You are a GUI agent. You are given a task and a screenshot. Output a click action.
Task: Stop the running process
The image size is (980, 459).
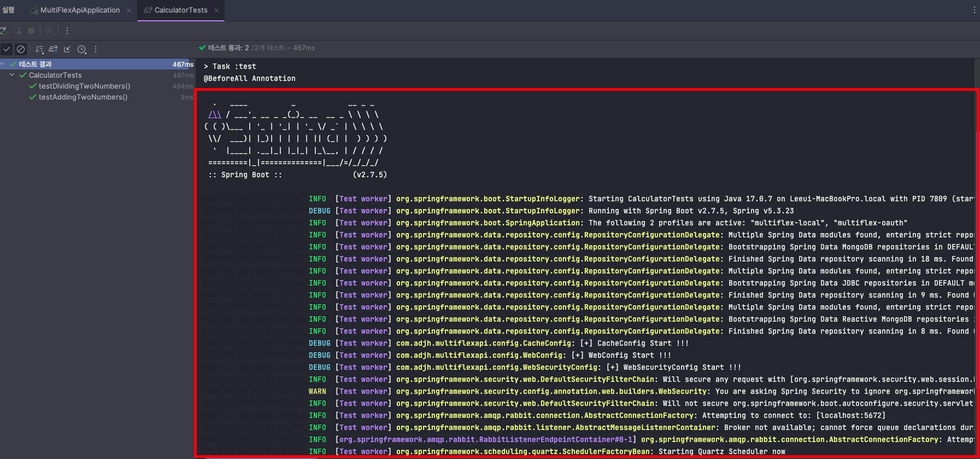point(31,31)
